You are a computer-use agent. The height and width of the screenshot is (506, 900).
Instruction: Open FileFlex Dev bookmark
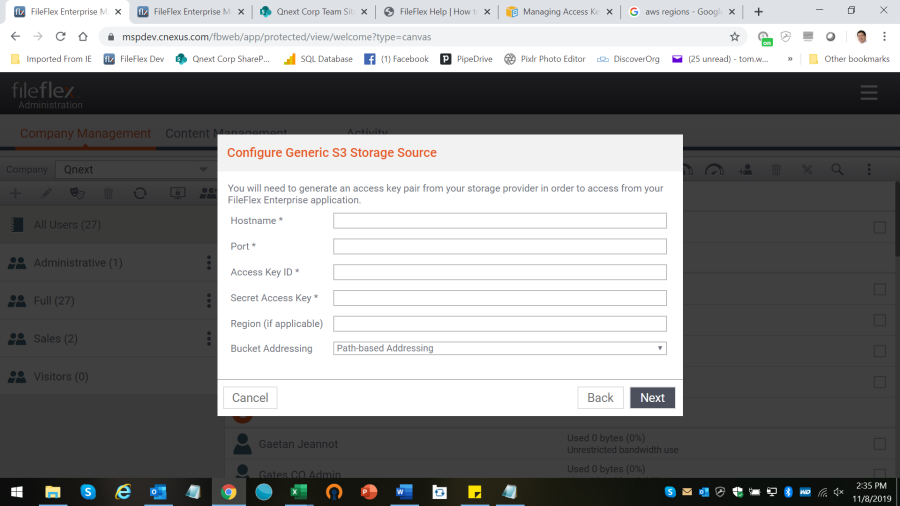pos(134,59)
